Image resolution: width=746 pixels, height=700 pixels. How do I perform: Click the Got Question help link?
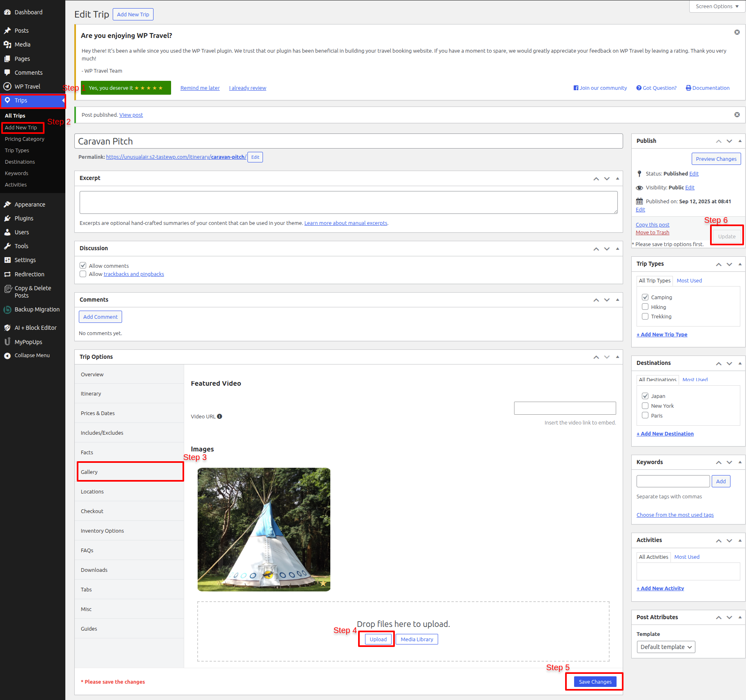(x=657, y=88)
